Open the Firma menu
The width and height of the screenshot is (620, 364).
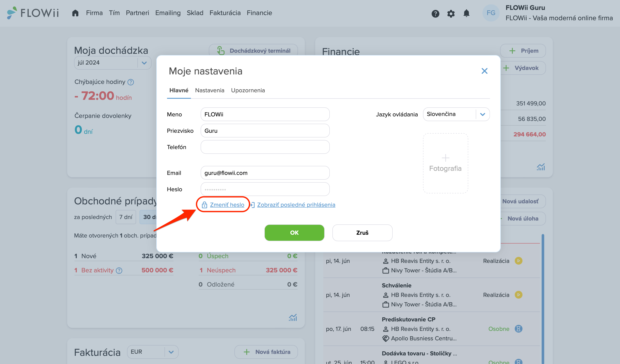click(94, 13)
